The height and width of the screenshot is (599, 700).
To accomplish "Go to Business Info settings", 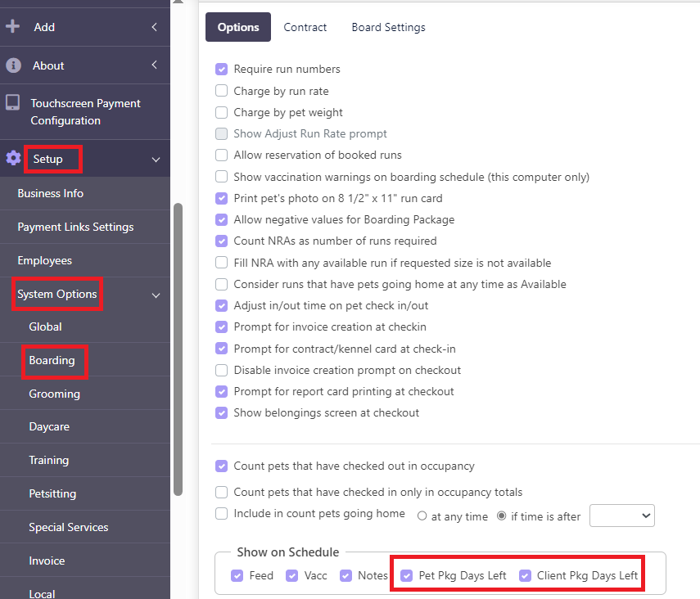I will (51, 193).
